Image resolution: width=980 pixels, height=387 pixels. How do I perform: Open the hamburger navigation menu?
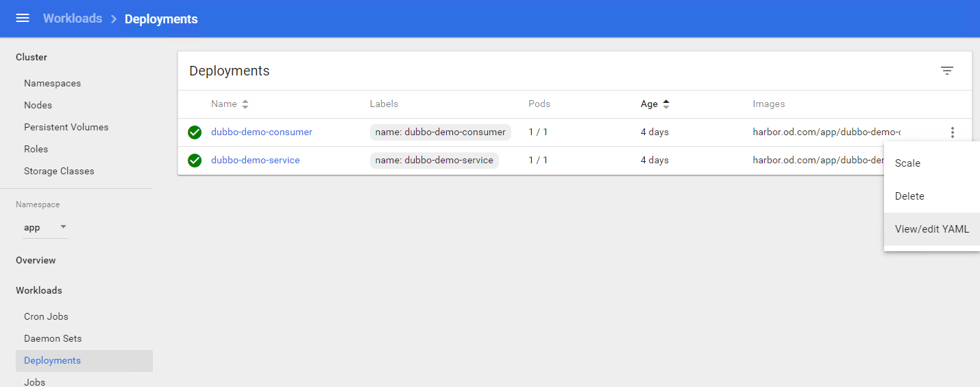[23, 19]
